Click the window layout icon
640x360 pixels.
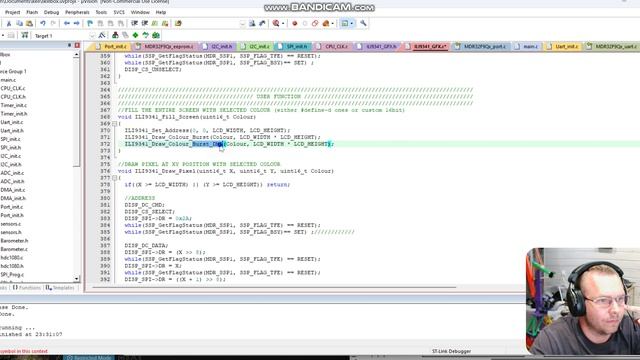point(345,24)
